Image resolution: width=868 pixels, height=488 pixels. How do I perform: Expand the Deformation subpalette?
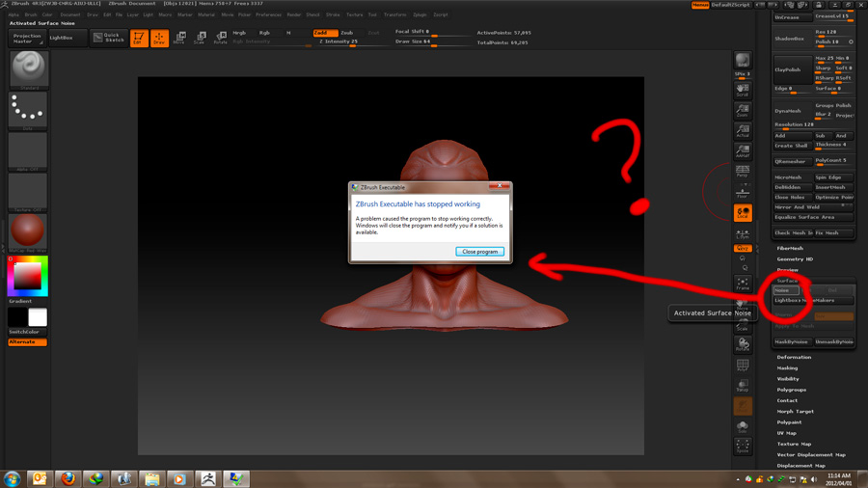[x=794, y=357]
